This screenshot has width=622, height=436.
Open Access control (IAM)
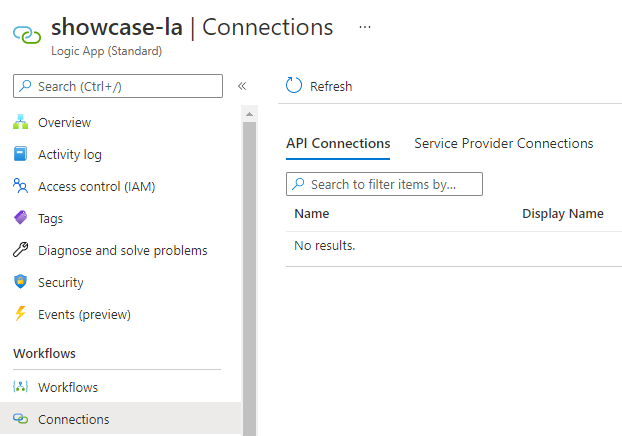pos(96,186)
